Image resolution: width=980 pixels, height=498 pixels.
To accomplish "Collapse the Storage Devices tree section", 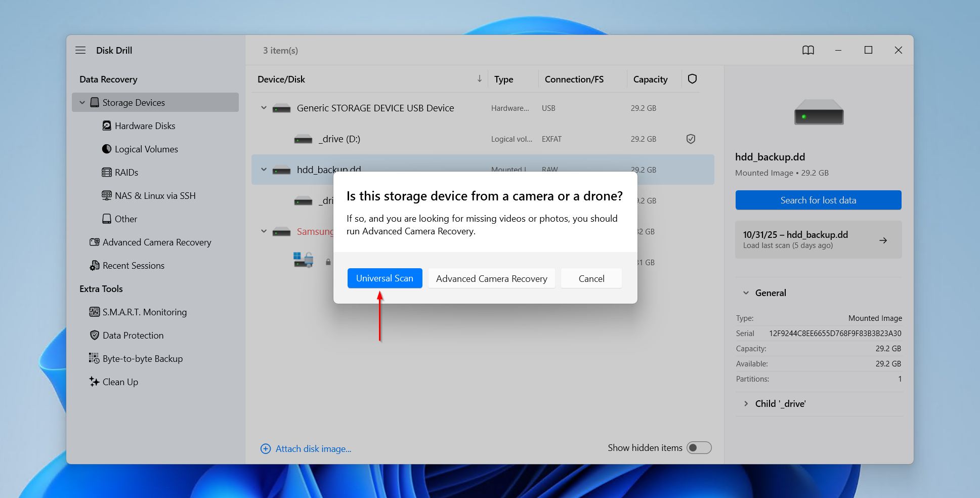I will coord(82,103).
